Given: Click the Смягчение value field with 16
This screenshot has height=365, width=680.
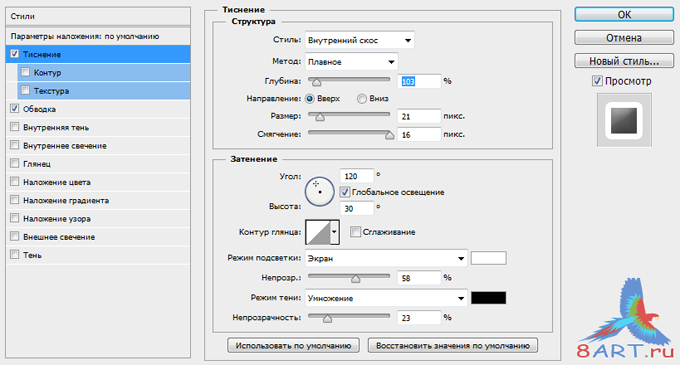Looking at the screenshot, I should 419,135.
